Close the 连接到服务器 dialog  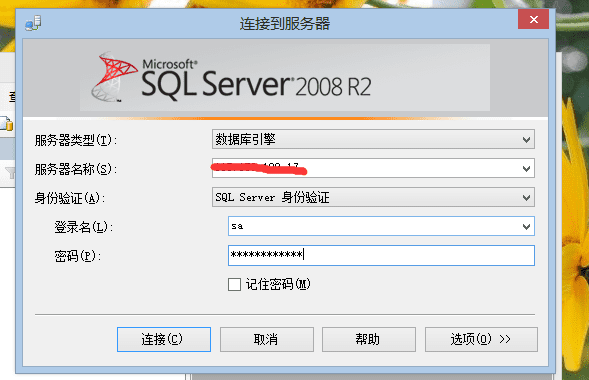pos(533,20)
